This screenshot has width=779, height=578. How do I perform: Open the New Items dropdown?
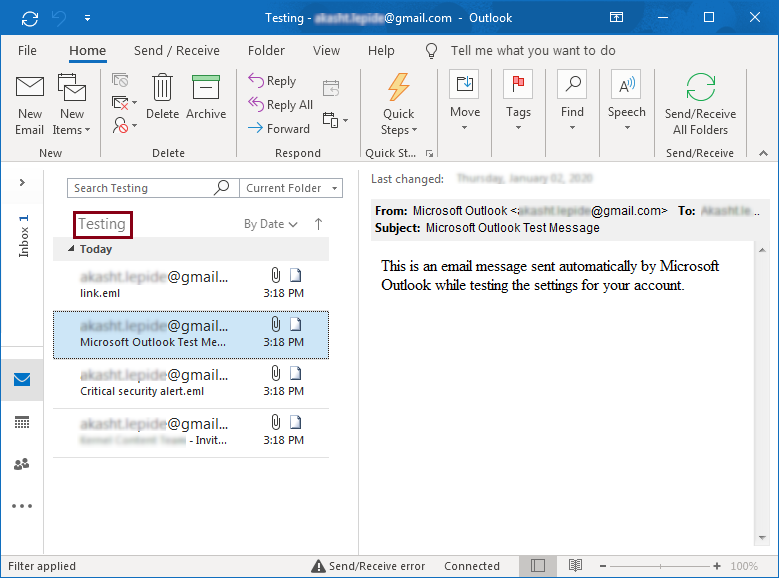point(72,105)
